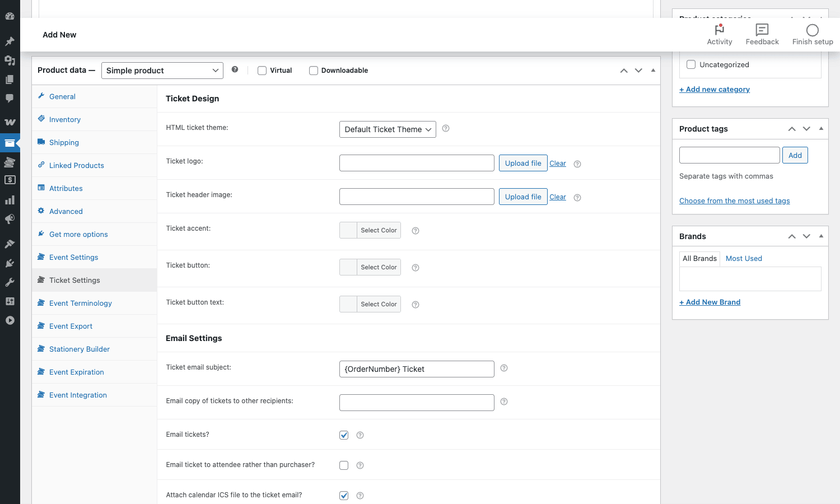This screenshot has height=504, width=840.
Task: Move Product tags panel up
Action: tap(792, 129)
